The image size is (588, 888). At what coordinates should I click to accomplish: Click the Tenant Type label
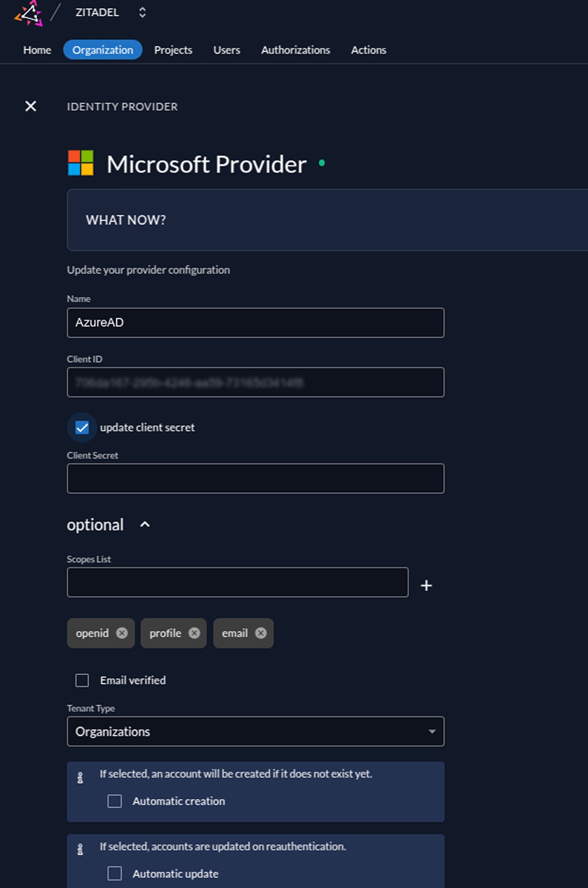(91, 708)
